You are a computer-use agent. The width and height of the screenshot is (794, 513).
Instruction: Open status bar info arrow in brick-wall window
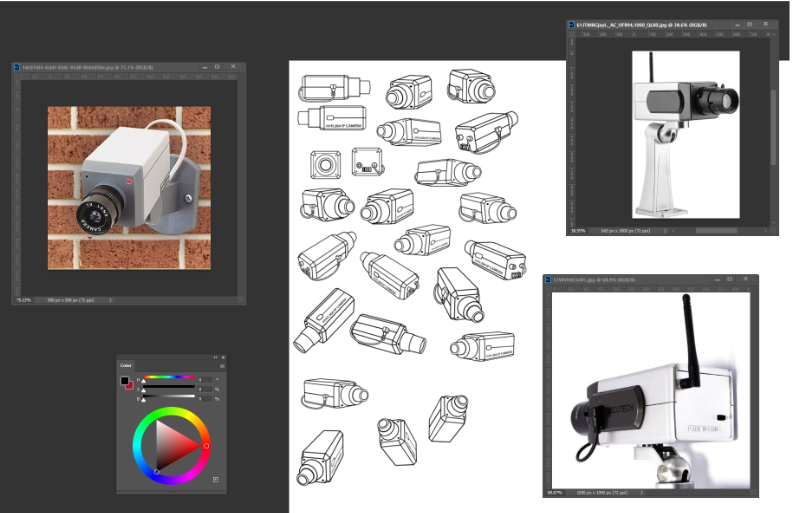point(110,300)
